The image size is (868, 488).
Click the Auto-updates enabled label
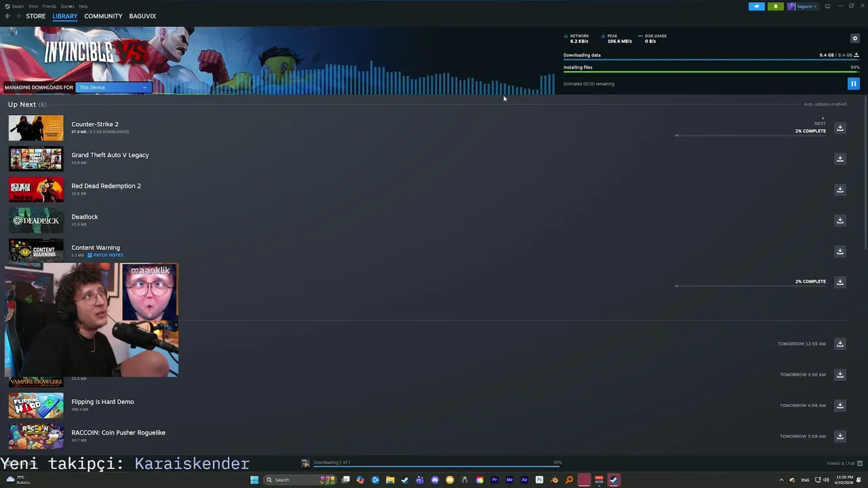(x=825, y=104)
